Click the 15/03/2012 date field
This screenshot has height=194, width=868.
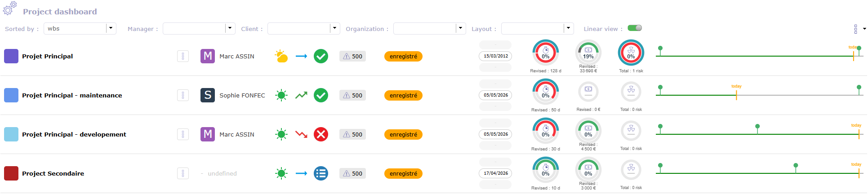point(496,56)
